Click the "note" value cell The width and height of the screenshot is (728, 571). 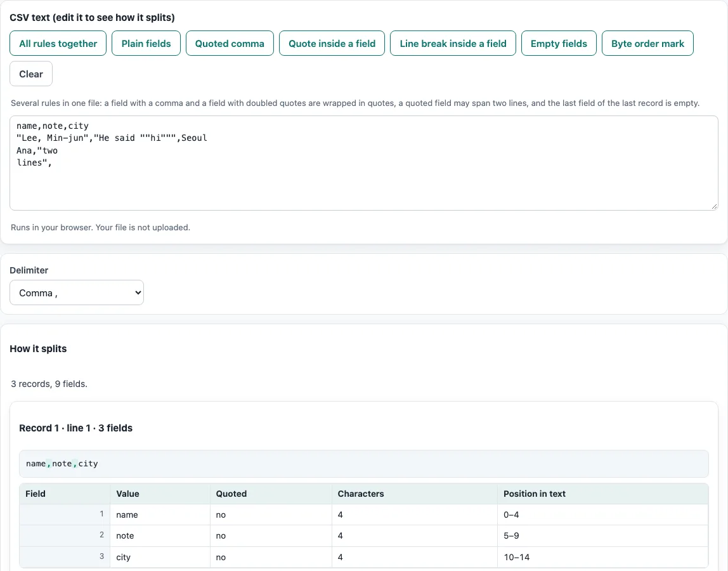pos(160,535)
